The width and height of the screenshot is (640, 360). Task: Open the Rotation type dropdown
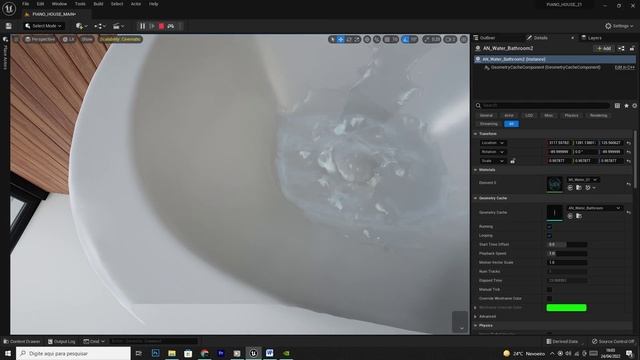click(493, 152)
